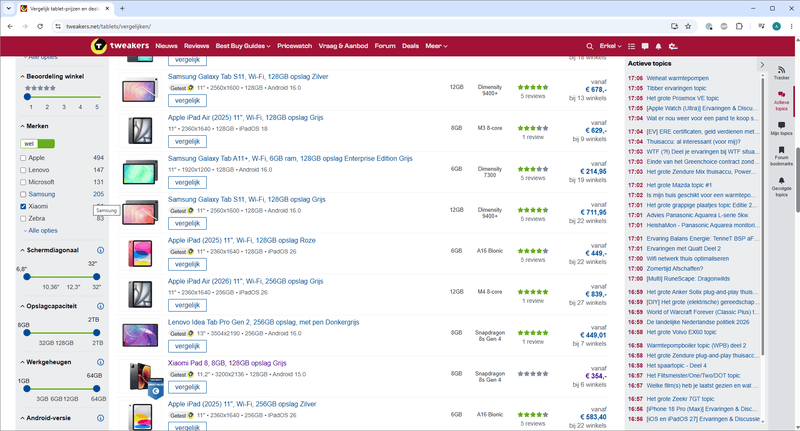Open the Pricewatch menu item
This screenshot has height=431, width=800.
pyautogui.click(x=294, y=46)
